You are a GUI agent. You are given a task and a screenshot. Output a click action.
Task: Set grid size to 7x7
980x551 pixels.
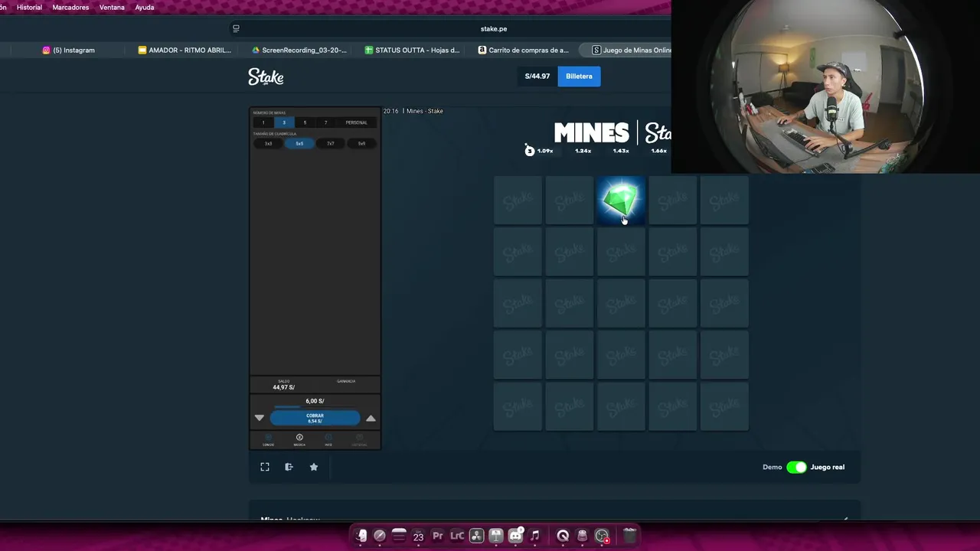coord(331,143)
